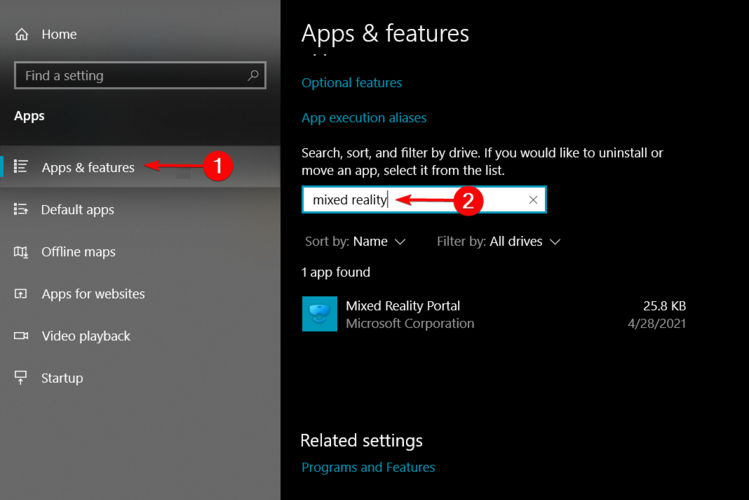Select Apps & features in sidebar
Screen dimensions: 749x500
point(140,167)
